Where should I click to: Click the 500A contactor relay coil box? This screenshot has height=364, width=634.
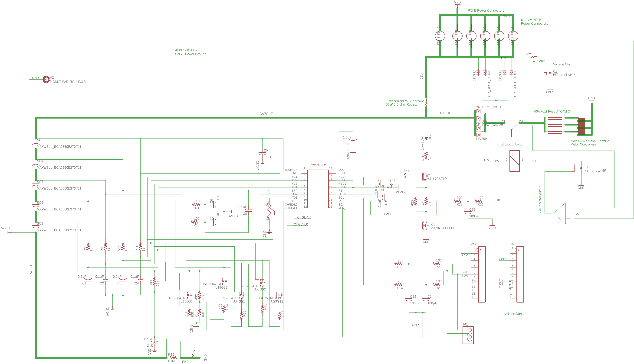[514, 161]
